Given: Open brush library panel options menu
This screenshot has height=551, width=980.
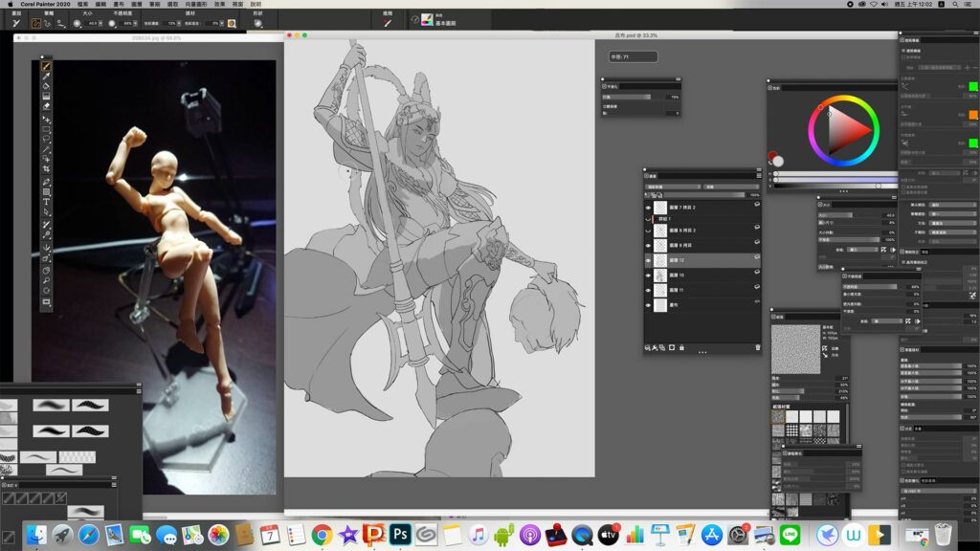Looking at the screenshot, I should [x=139, y=391].
